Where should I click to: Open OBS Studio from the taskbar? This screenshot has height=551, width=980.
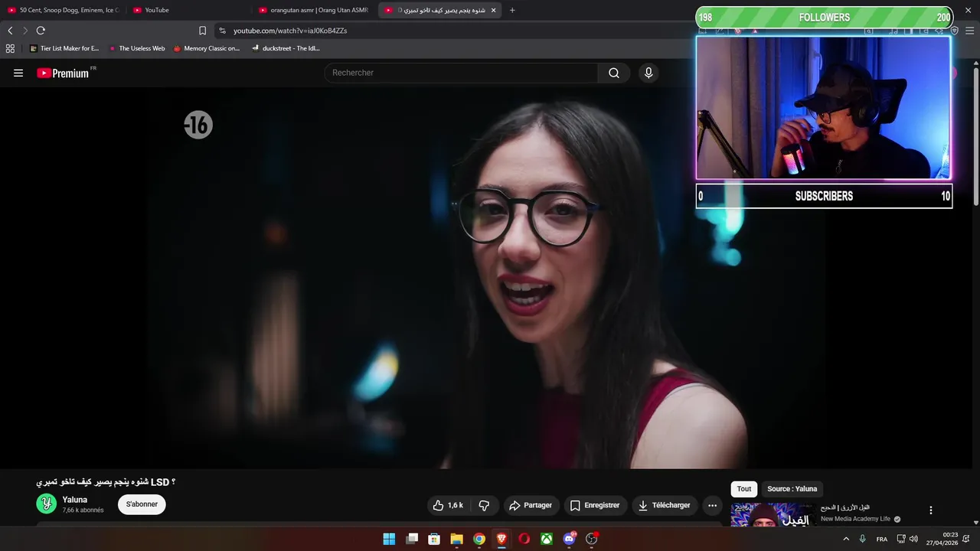point(592,539)
